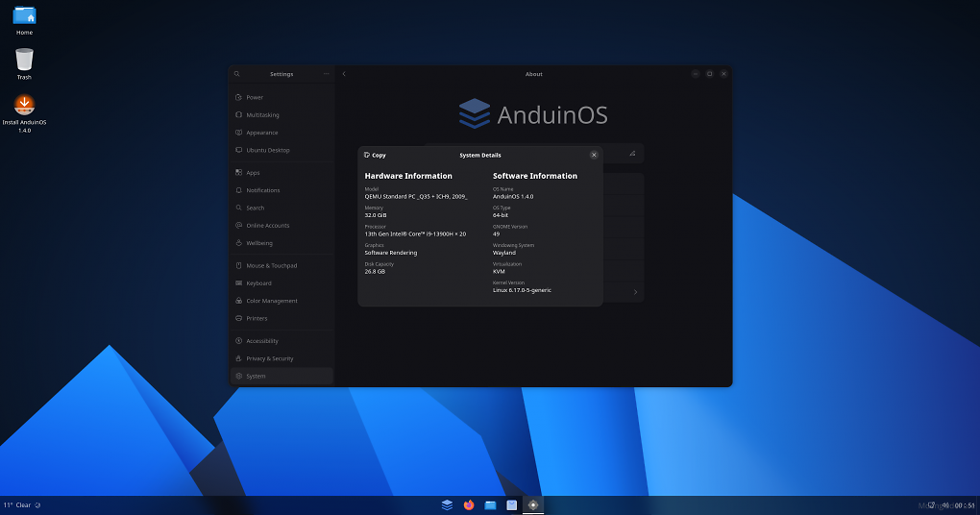980x515 pixels.
Task: Click the edit pencil icon for device name
Action: [632, 153]
